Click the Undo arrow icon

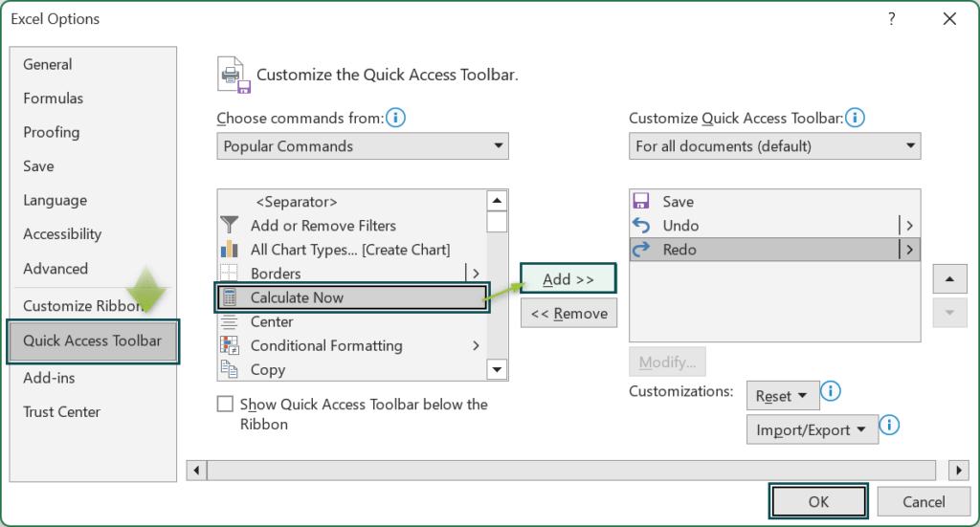point(641,225)
